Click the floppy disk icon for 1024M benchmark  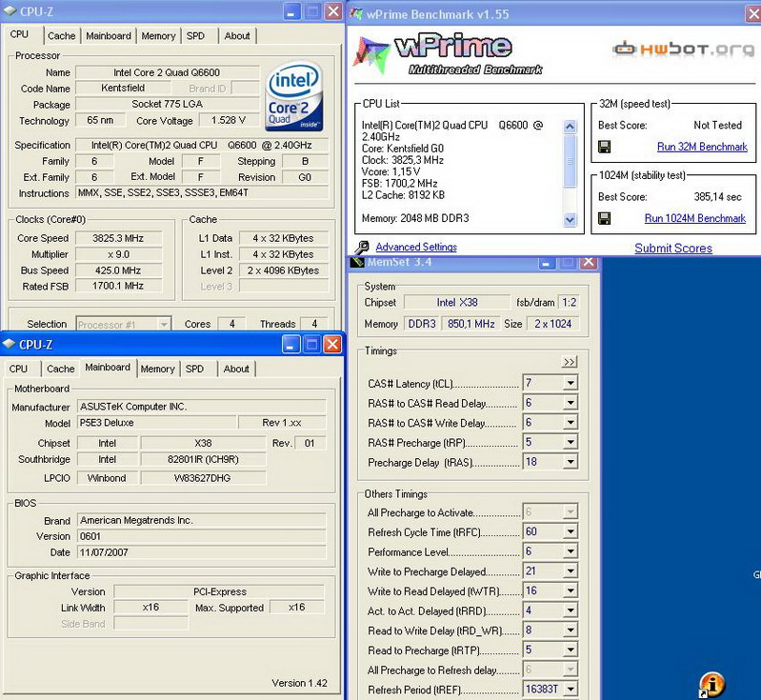pos(604,218)
